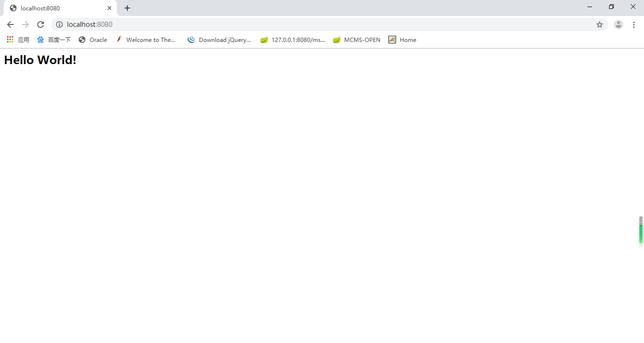The width and height of the screenshot is (644, 343).
Task: Click the green floating widget at right edge
Action: [x=641, y=230]
